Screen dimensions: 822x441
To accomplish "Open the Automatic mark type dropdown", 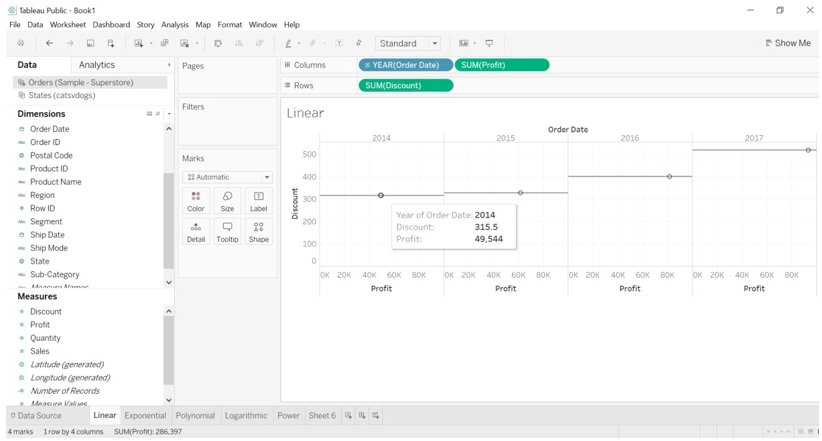I will coord(228,177).
